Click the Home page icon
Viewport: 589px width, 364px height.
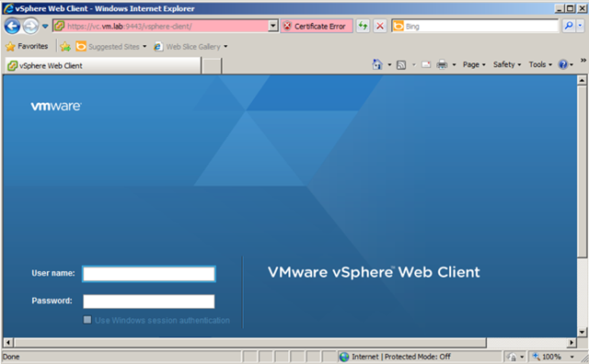pyautogui.click(x=376, y=64)
